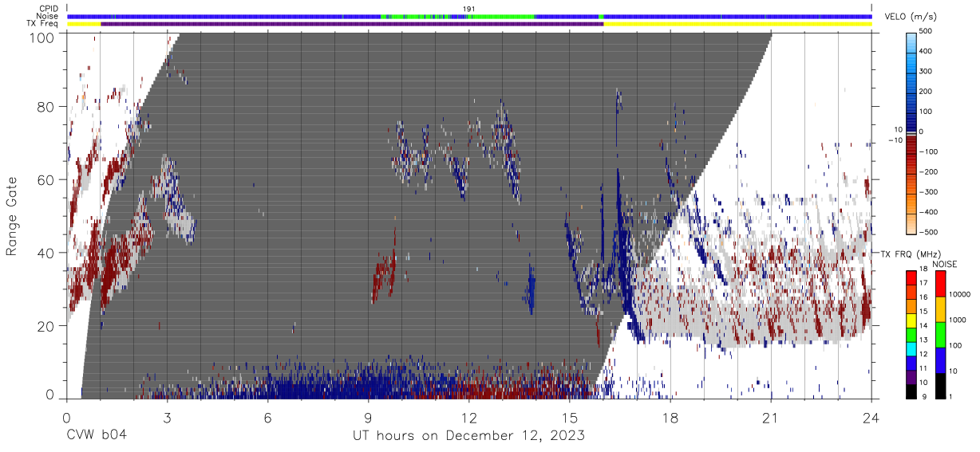Image resolution: width=980 pixels, height=452 pixels.
Task: Click CPID value 191
Action: click(x=468, y=9)
